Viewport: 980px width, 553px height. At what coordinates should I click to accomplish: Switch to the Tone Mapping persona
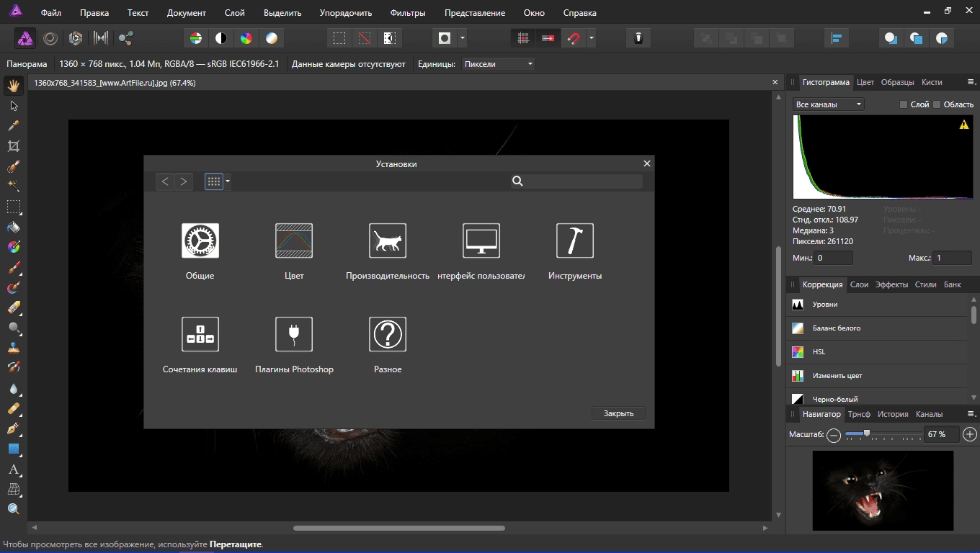pyautogui.click(x=101, y=38)
